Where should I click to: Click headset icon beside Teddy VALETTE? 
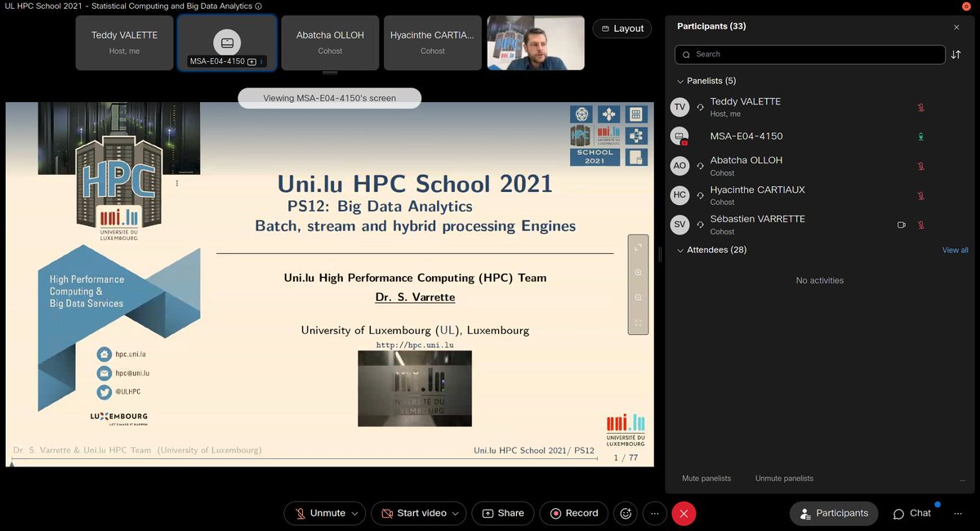(x=700, y=107)
